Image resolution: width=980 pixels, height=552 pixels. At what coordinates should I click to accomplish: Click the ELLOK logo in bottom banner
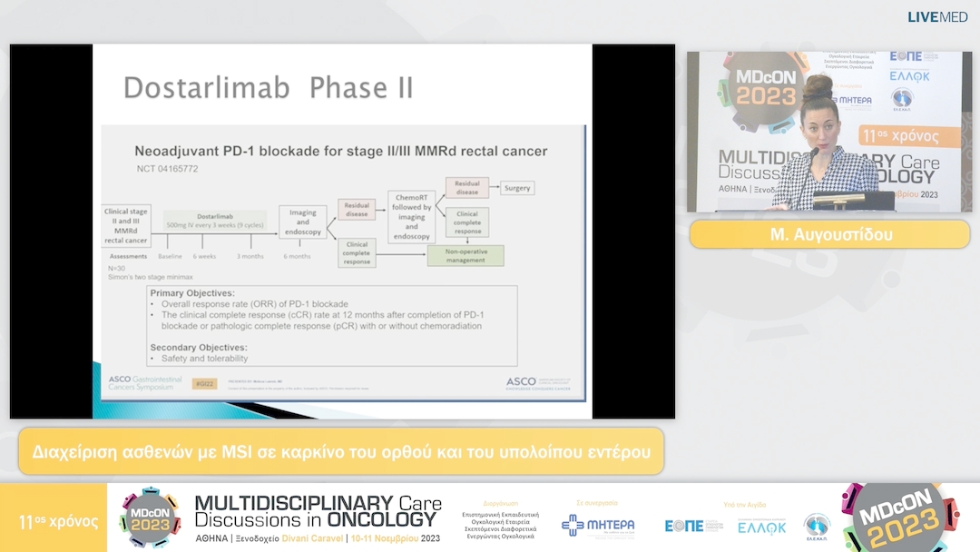761,526
